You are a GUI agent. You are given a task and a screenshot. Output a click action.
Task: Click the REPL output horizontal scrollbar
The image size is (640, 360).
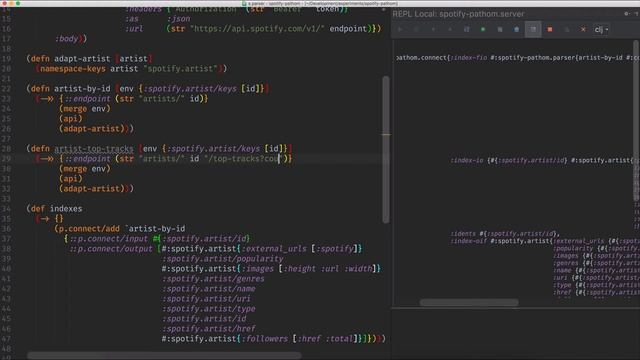(469, 302)
